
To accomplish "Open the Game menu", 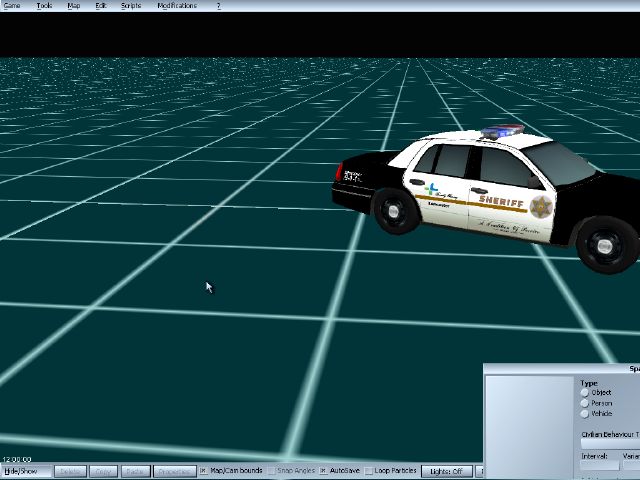I will 11,6.
